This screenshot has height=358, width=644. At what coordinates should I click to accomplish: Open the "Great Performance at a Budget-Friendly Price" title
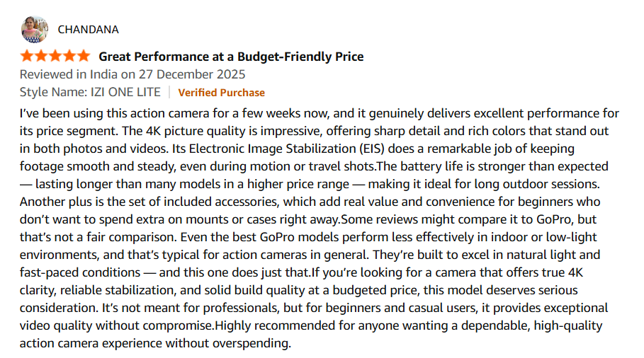point(231,57)
